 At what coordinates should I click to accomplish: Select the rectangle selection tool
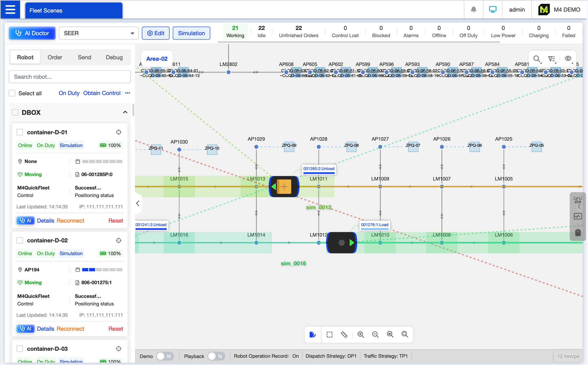coord(329,334)
